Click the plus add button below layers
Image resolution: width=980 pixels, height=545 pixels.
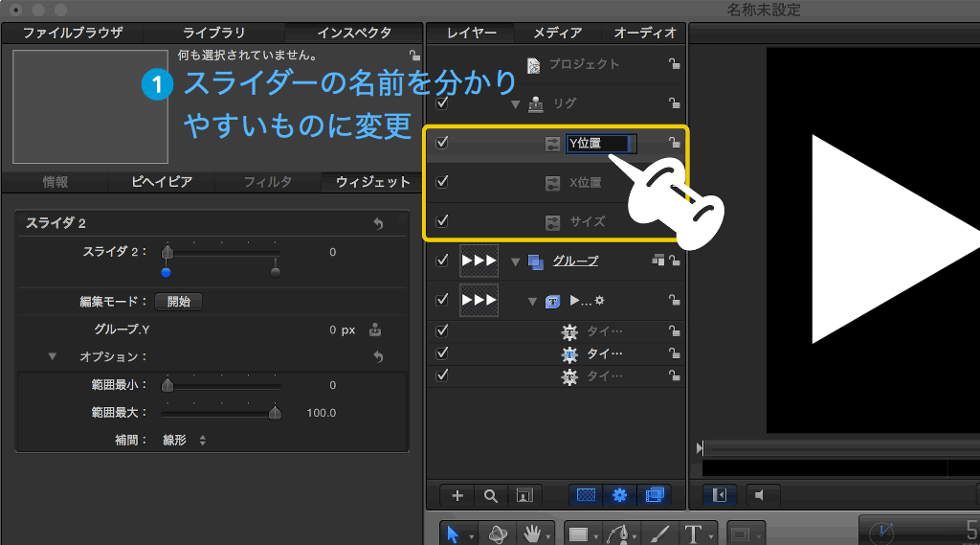point(457,495)
